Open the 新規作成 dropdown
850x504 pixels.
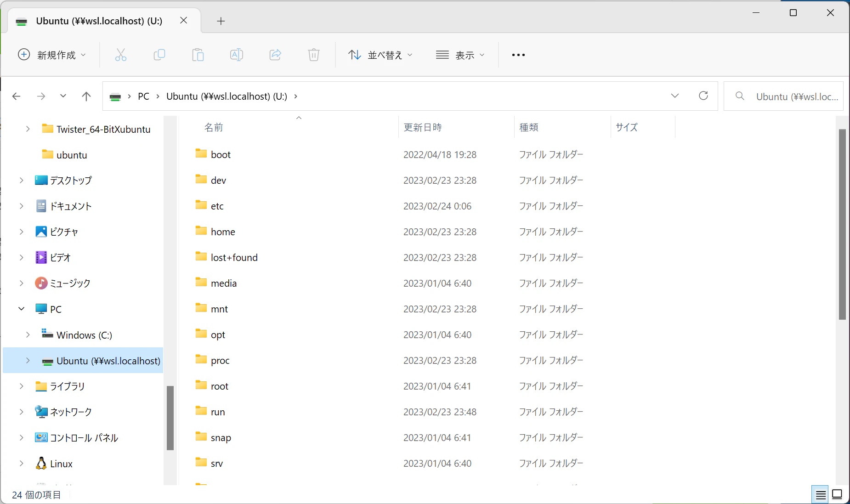pos(51,55)
